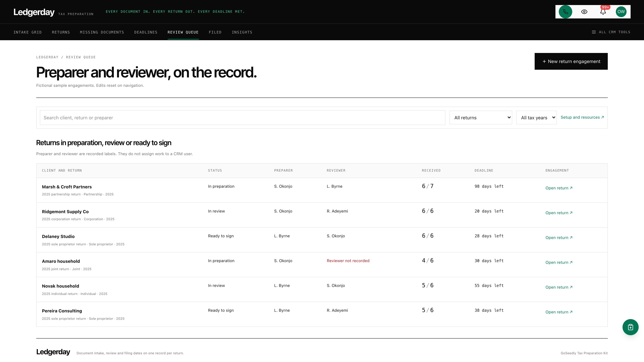Go to Filed tab
The height and width of the screenshot is (362, 644).
[x=215, y=32]
